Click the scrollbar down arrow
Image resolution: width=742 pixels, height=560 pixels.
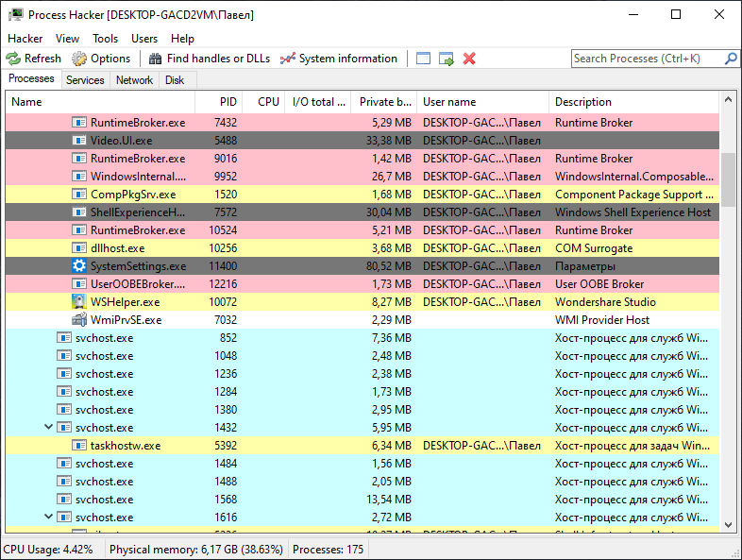coord(728,524)
